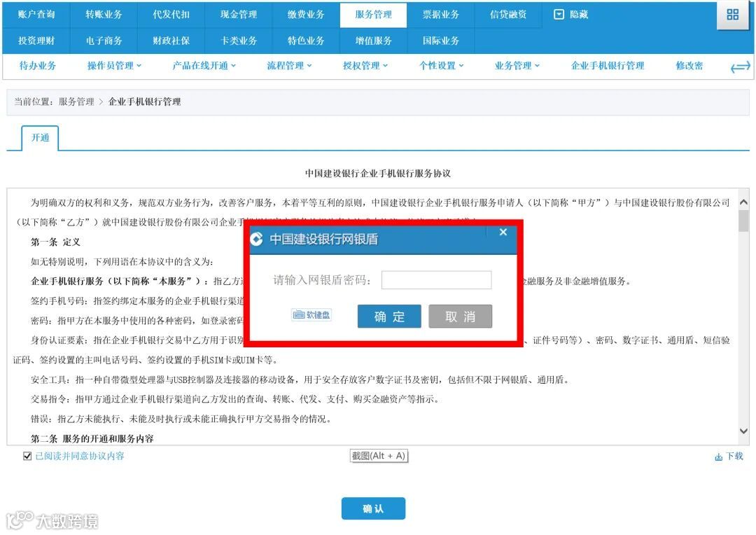Open the 国际业务 menu
The width and height of the screenshot is (756, 535).
pyautogui.click(x=441, y=41)
